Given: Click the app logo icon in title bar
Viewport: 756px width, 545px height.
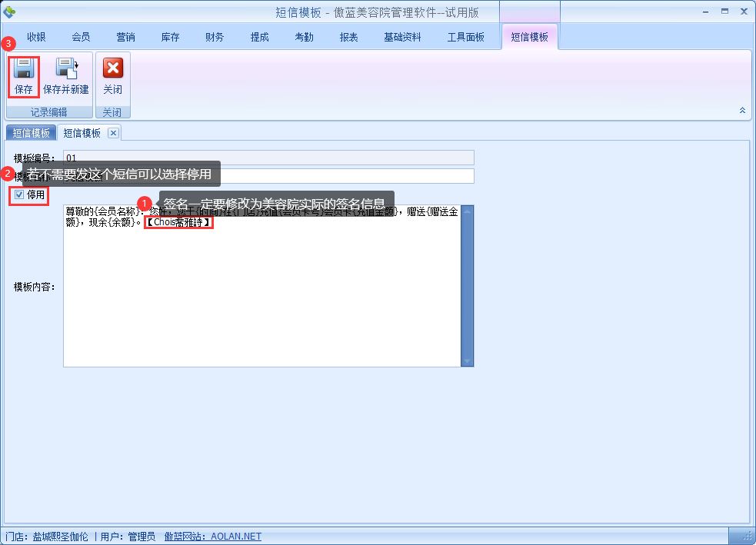Looking at the screenshot, I should (x=9, y=12).
